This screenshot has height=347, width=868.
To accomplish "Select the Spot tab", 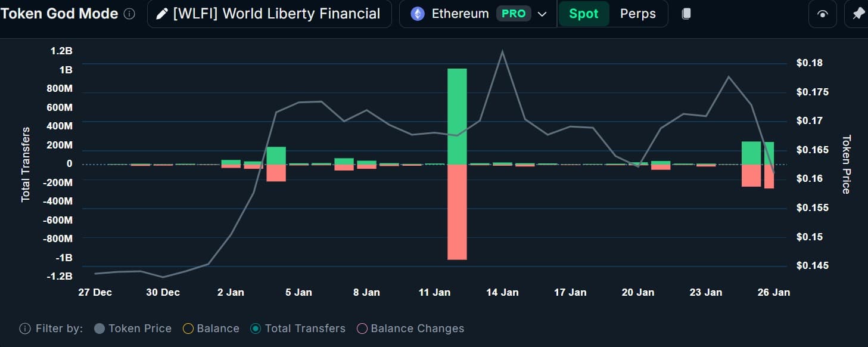I will pos(584,13).
